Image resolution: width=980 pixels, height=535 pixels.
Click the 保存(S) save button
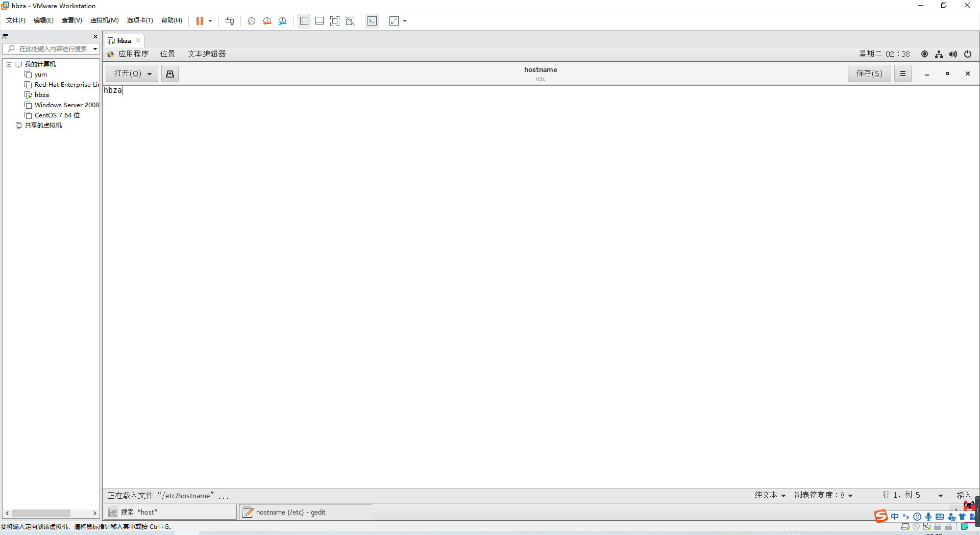869,74
